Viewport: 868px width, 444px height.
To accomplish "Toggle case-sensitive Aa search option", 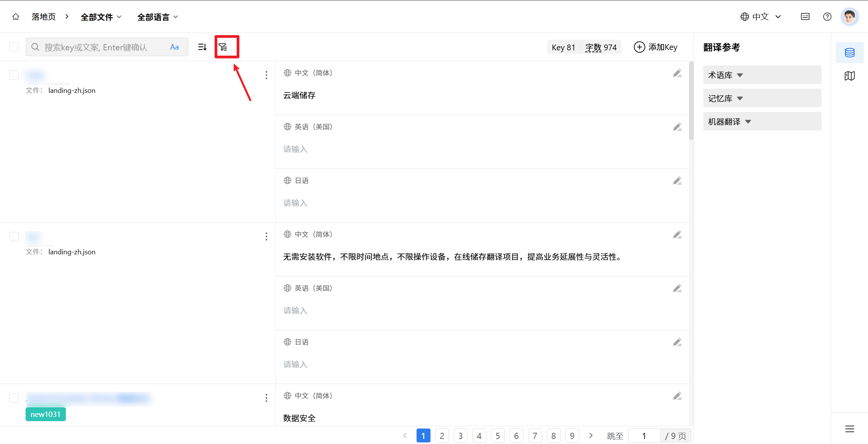I will coord(174,47).
